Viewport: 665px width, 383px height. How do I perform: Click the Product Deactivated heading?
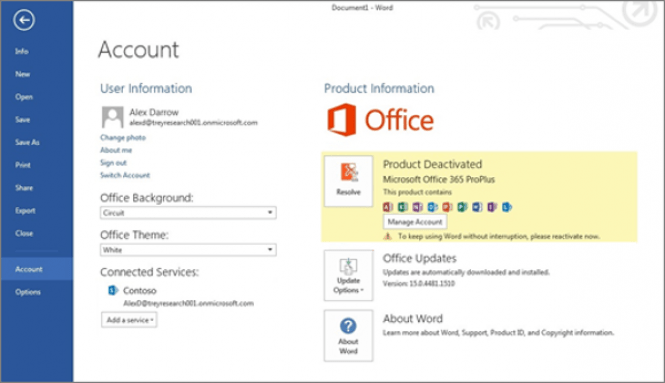(x=433, y=164)
